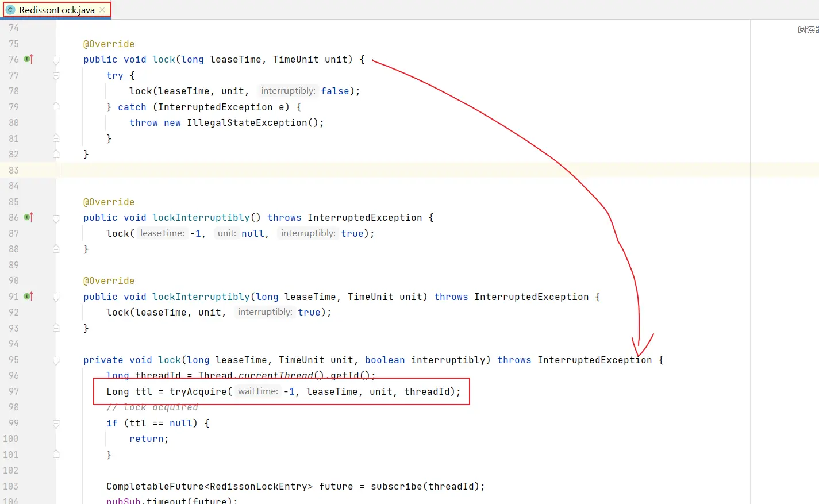Click override gutter icon on line 86

(29, 217)
